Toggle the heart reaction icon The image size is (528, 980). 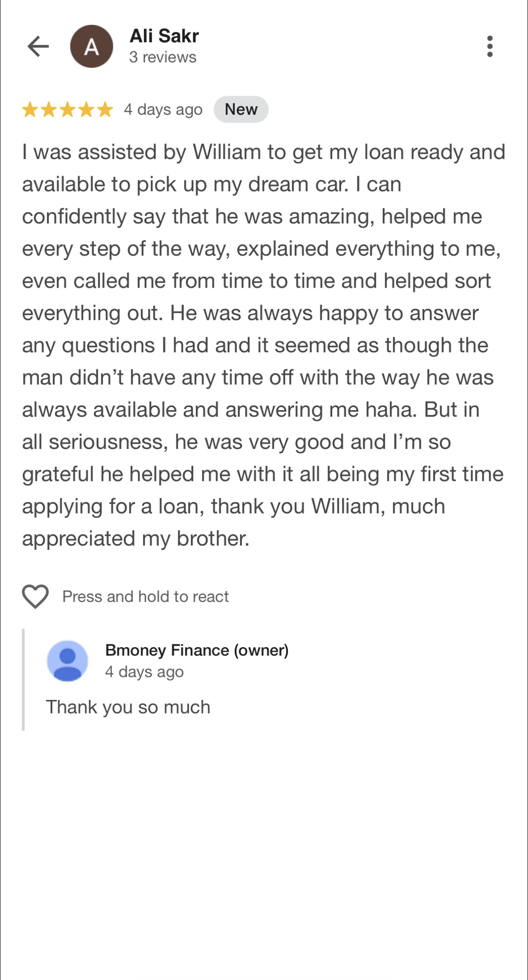tap(35, 596)
